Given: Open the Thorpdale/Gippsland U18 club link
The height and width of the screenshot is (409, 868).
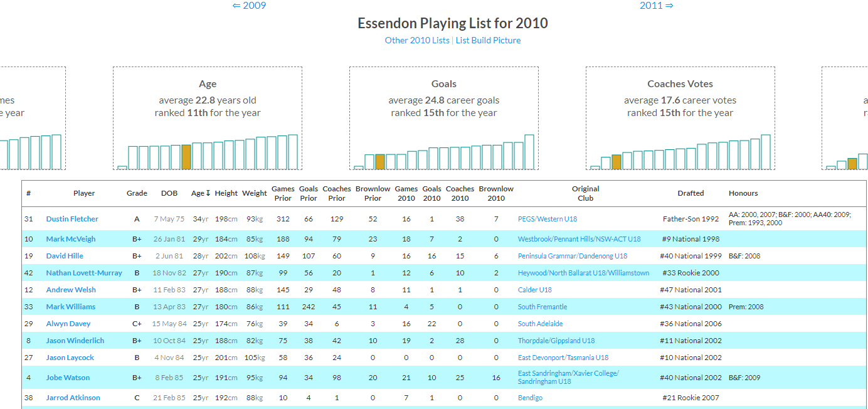Looking at the screenshot, I should tap(556, 341).
